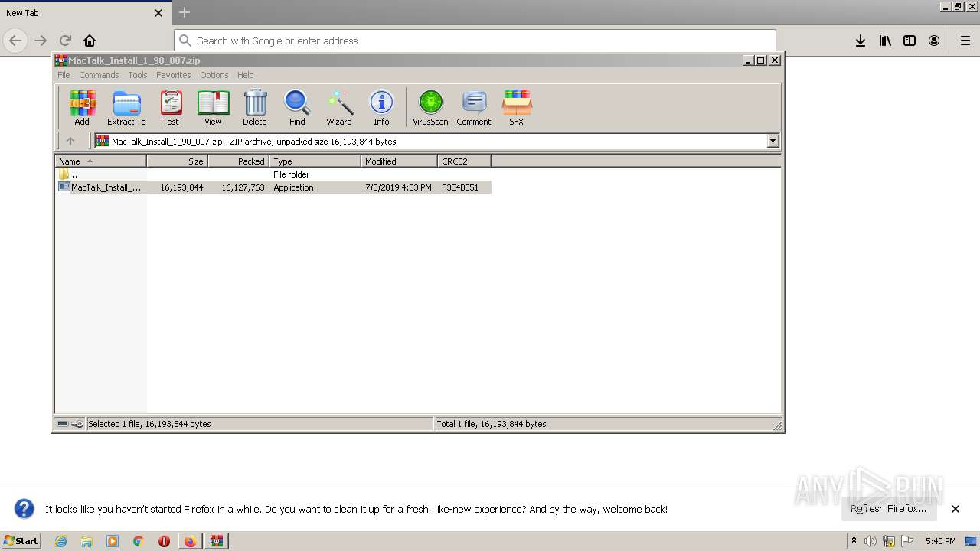Click the Firefox address search field
This screenshot has width=980, height=551.
[475, 41]
